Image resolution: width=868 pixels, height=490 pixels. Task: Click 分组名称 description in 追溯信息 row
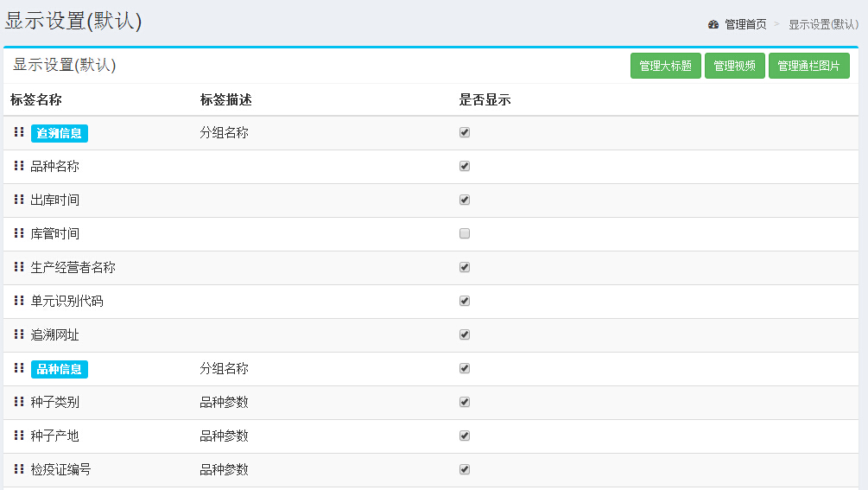pyautogui.click(x=225, y=132)
